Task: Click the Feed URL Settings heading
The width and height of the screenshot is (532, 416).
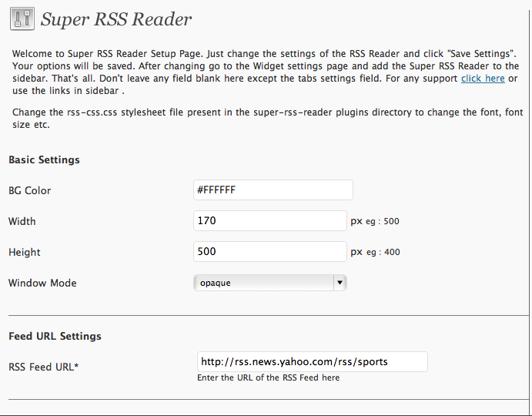Action: (55, 336)
